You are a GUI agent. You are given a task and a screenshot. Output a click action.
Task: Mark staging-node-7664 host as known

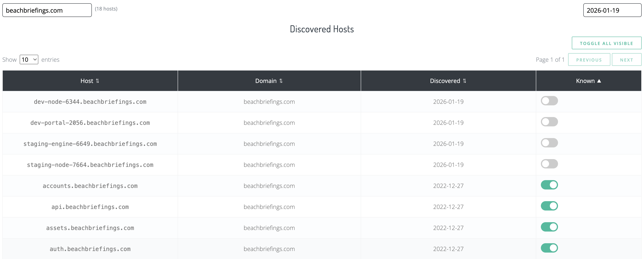point(549,164)
